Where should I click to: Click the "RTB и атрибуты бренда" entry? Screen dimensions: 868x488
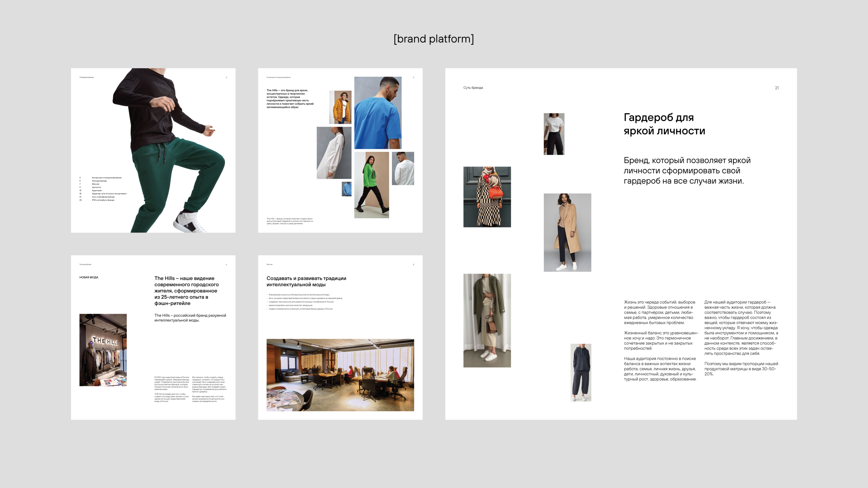point(103,200)
